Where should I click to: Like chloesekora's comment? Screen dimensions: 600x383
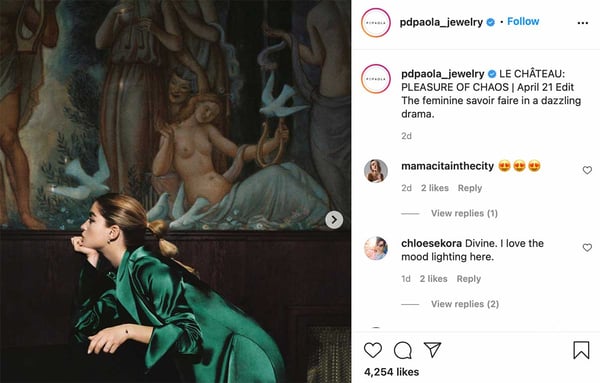pyautogui.click(x=587, y=248)
